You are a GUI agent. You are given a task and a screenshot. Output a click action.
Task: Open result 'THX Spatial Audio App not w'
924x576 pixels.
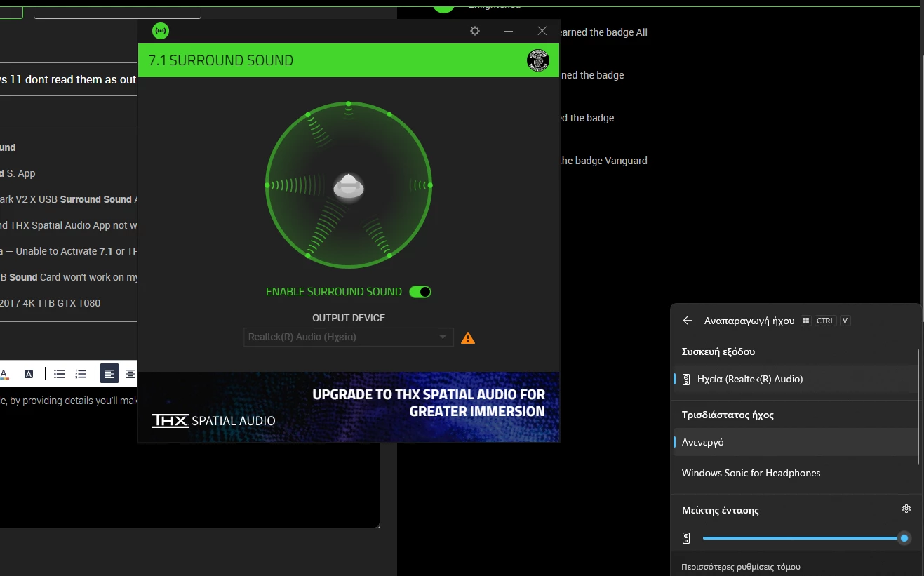click(69, 225)
